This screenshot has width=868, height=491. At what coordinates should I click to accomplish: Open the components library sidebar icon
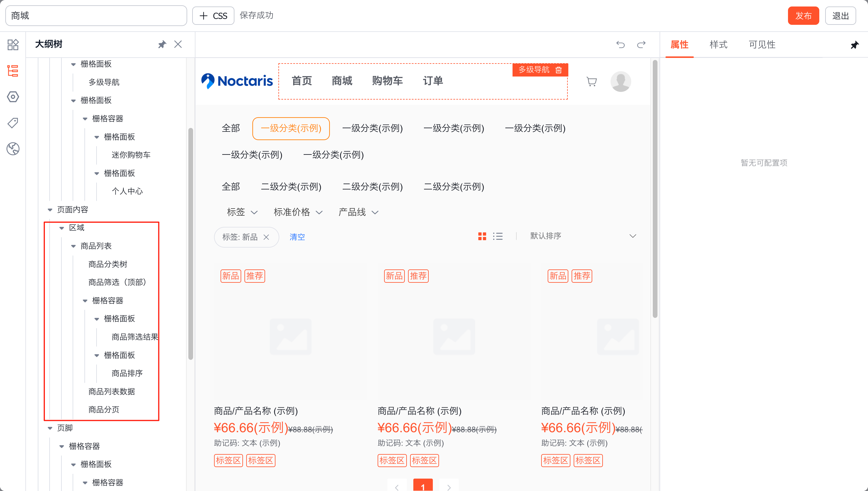13,45
